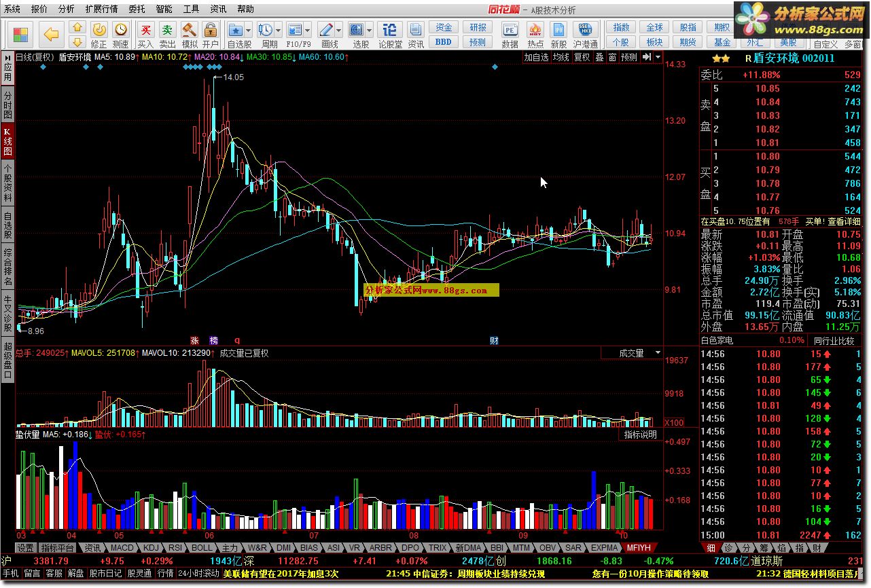Click the arrow-to-bar icon above chart
The height and width of the screenshot is (588, 871).
[x=646, y=57]
